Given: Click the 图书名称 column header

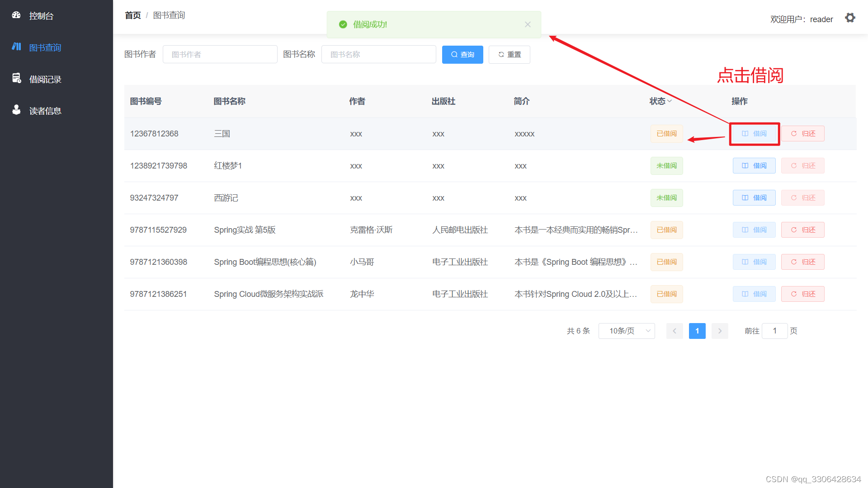Looking at the screenshot, I should point(230,101).
